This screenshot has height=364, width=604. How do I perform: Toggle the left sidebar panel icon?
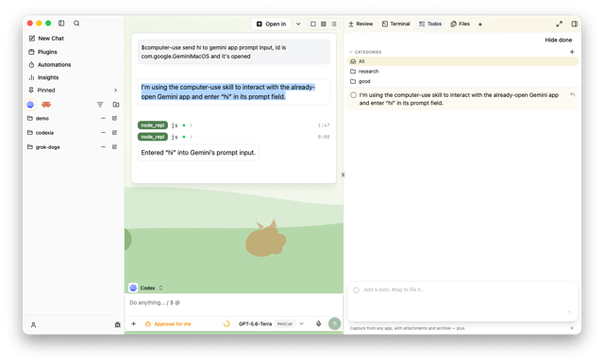coord(61,23)
